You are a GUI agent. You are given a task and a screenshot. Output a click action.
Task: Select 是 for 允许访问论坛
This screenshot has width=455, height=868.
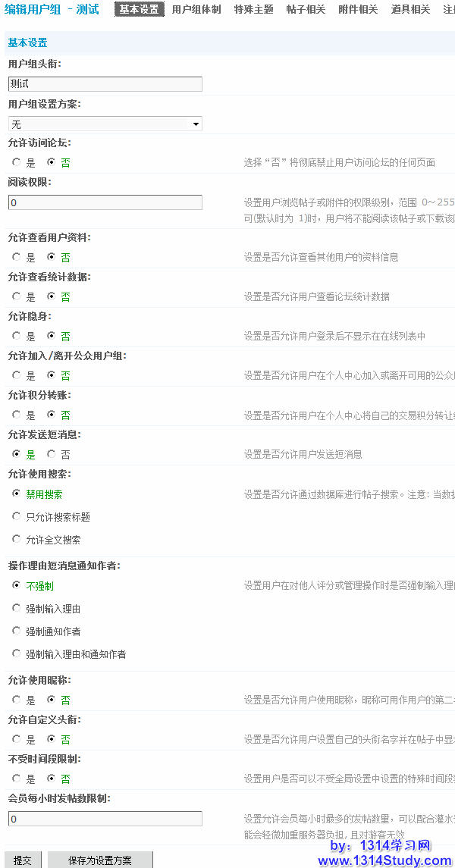click(17, 162)
